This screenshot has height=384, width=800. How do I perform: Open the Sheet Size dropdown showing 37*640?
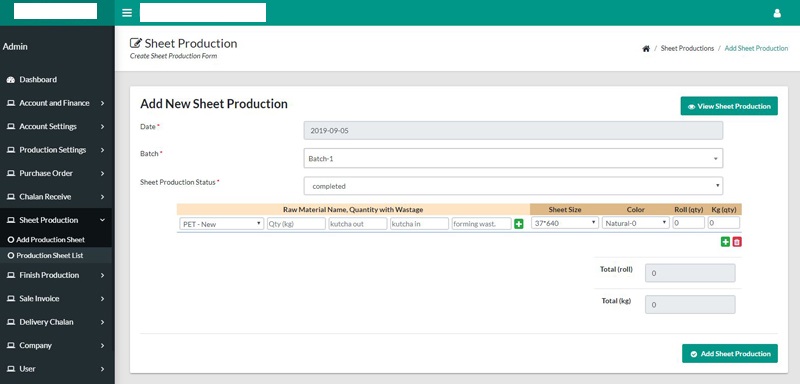pyautogui.click(x=565, y=223)
